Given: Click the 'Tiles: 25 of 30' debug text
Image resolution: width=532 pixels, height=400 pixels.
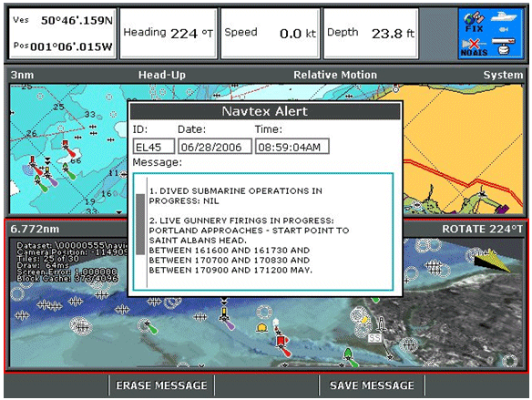Looking at the screenshot, I should 47,259.
